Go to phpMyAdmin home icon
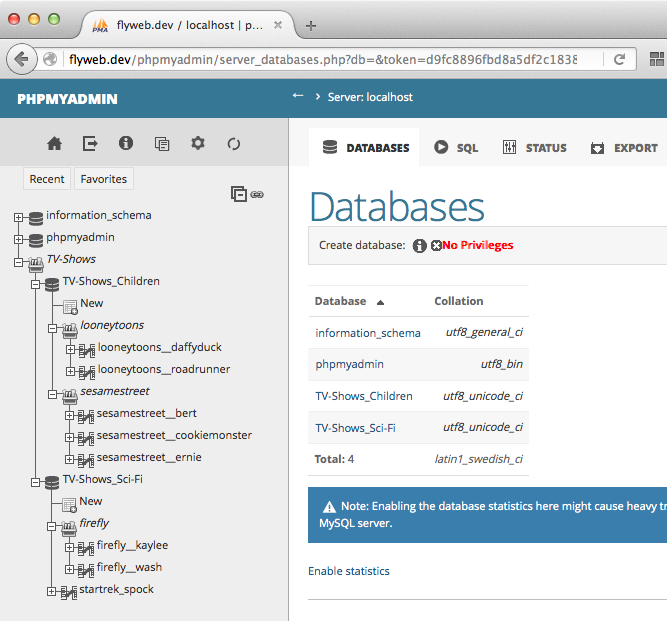This screenshot has width=667, height=621. click(54, 144)
